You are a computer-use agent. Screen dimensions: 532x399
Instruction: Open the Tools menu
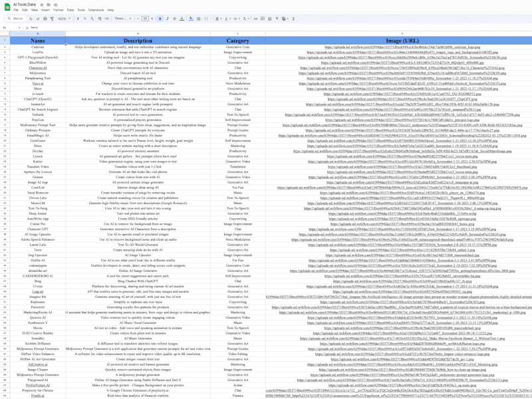pos(81,10)
